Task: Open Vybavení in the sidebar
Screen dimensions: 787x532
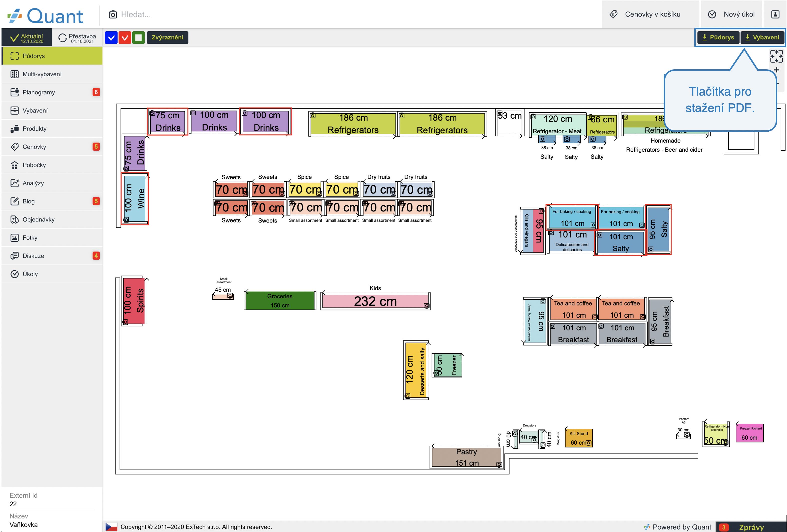Action: (x=52, y=110)
